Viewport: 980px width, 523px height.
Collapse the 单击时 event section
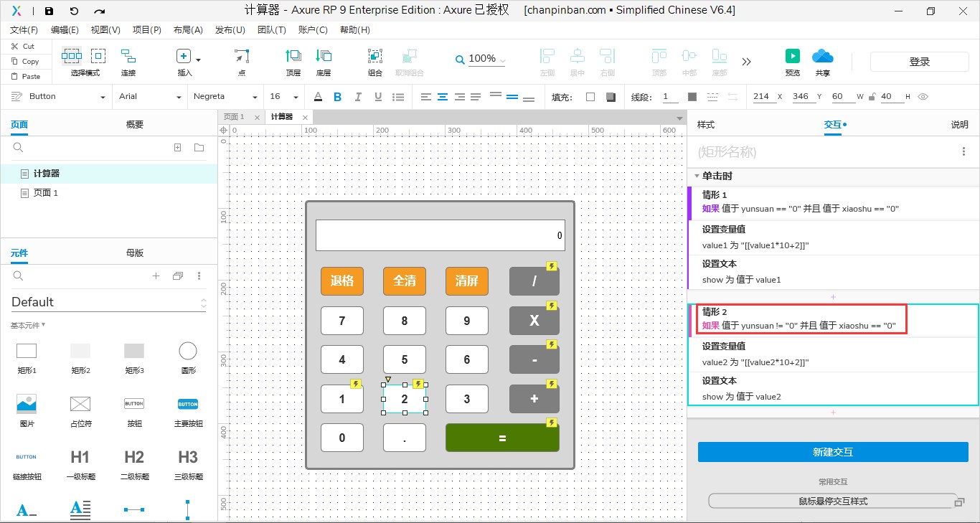click(696, 176)
